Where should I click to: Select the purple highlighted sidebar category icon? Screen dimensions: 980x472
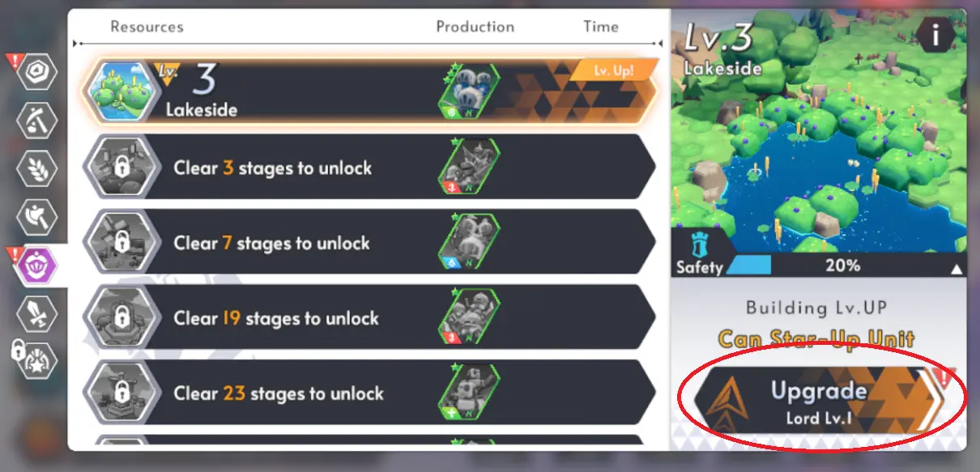pyautogui.click(x=37, y=264)
